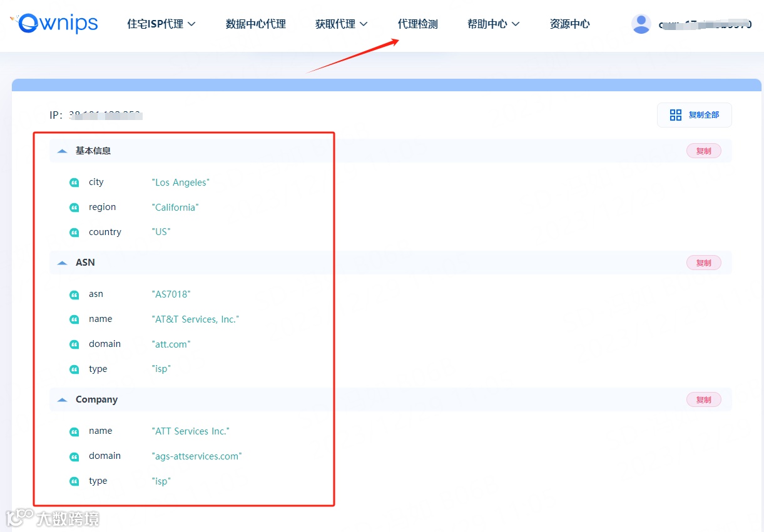
Task: Click quote icon beside ASN type row
Action: pyautogui.click(x=74, y=369)
